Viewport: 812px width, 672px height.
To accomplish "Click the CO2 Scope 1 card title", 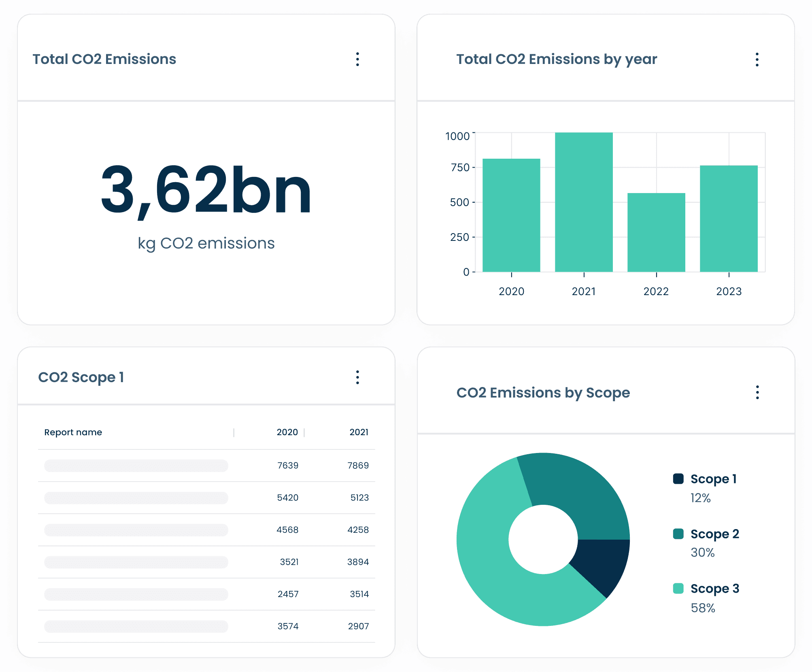I will (x=81, y=377).
